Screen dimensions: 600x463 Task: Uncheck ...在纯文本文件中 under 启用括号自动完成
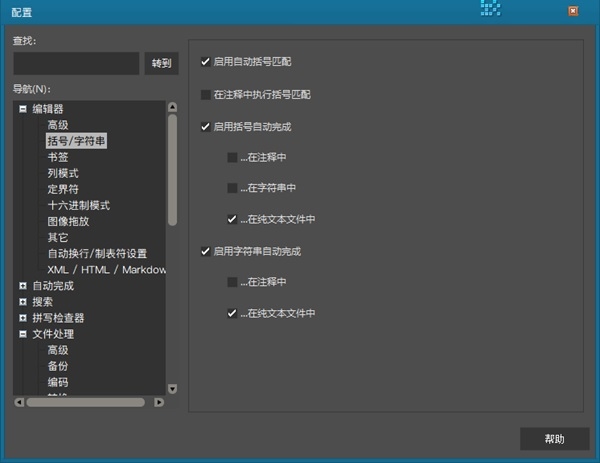[x=232, y=219]
